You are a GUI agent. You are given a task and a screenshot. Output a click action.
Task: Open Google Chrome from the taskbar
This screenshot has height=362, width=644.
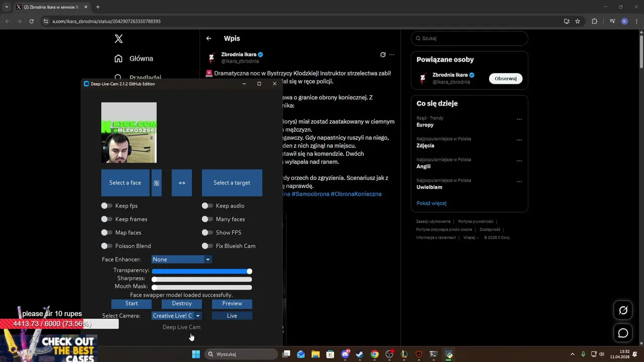pos(374,354)
